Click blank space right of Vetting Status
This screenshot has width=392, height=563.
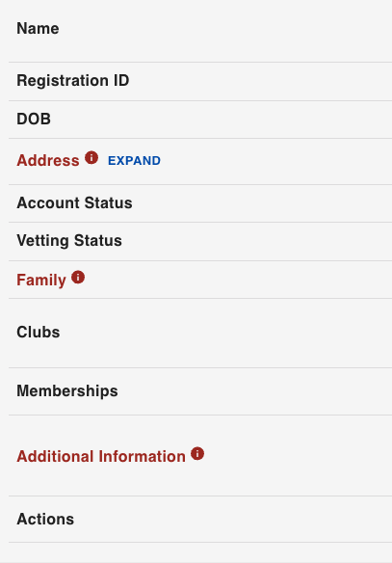pyautogui.click(x=257, y=241)
